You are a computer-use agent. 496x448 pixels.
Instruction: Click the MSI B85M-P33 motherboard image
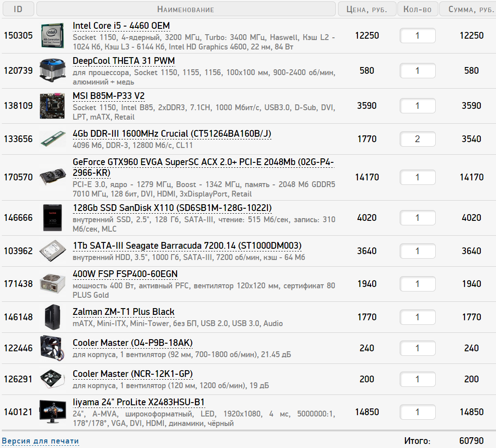53,106
